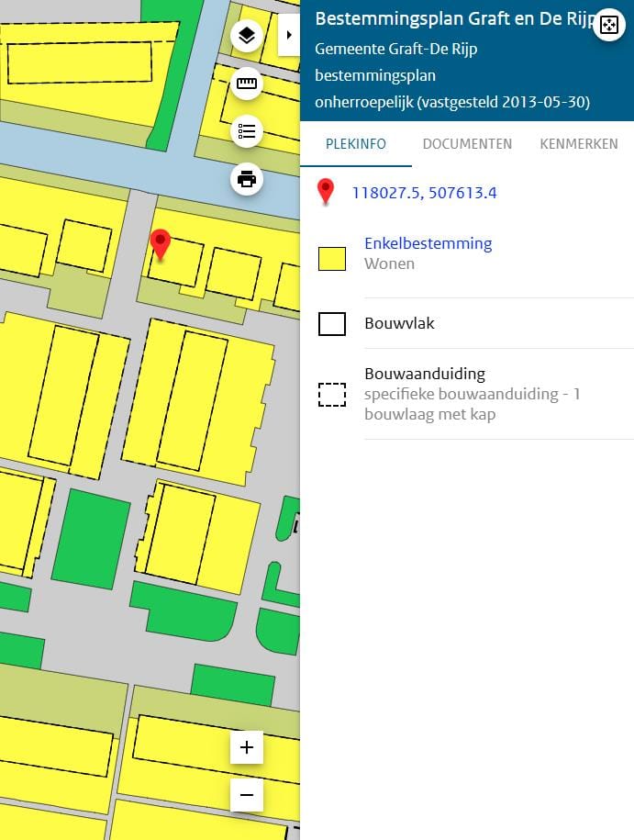Click coordinates link 118027.5, 507613.4

coord(424,193)
